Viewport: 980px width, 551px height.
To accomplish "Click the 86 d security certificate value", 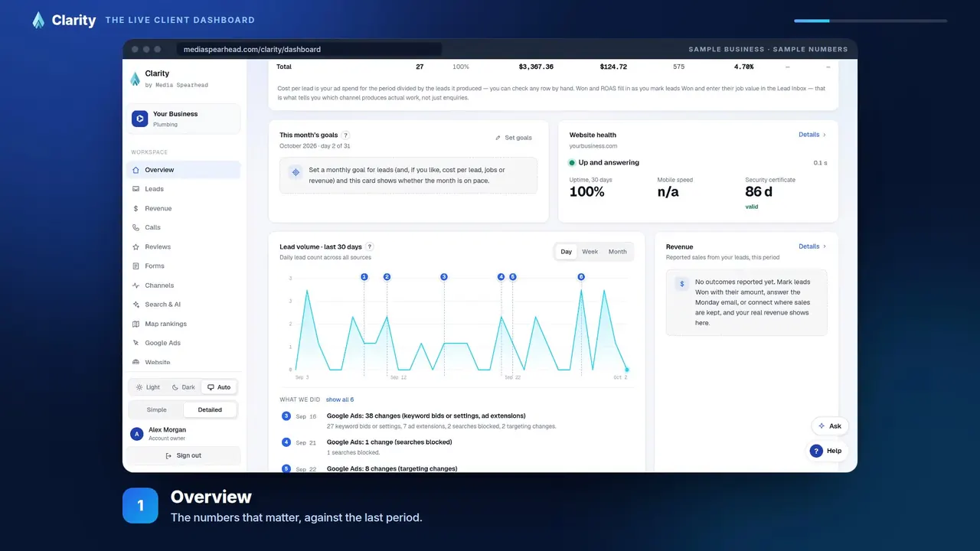I will (x=759, y=191).
